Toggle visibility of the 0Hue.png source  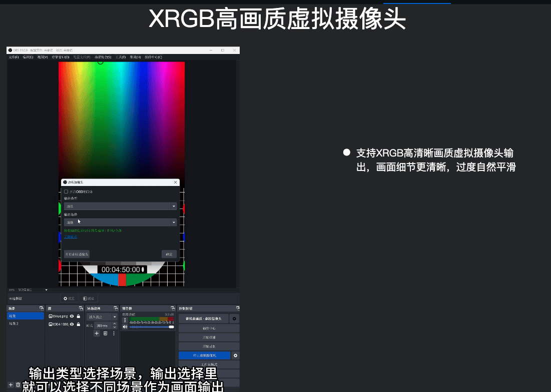click(x=72, y=316)
